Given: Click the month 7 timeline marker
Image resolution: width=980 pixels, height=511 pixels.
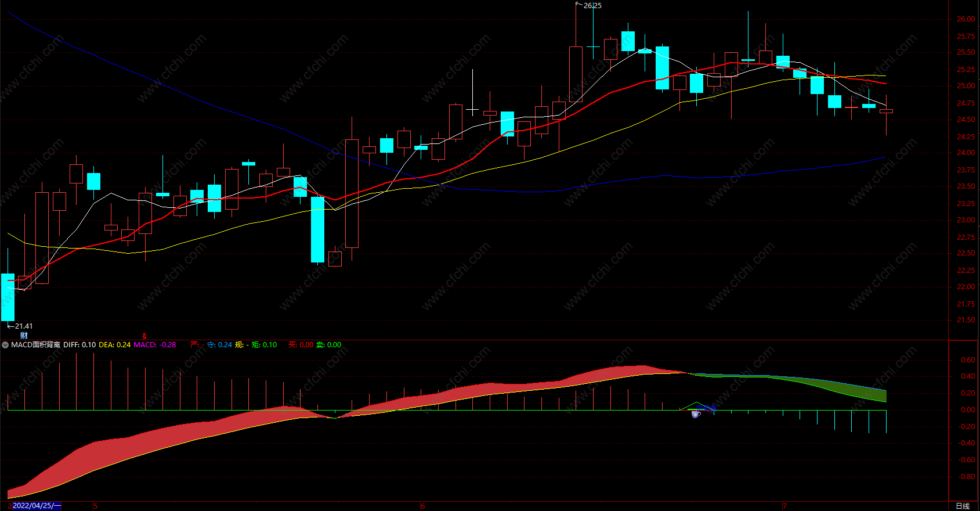Looking at the screenshot, I should [784, 506].
